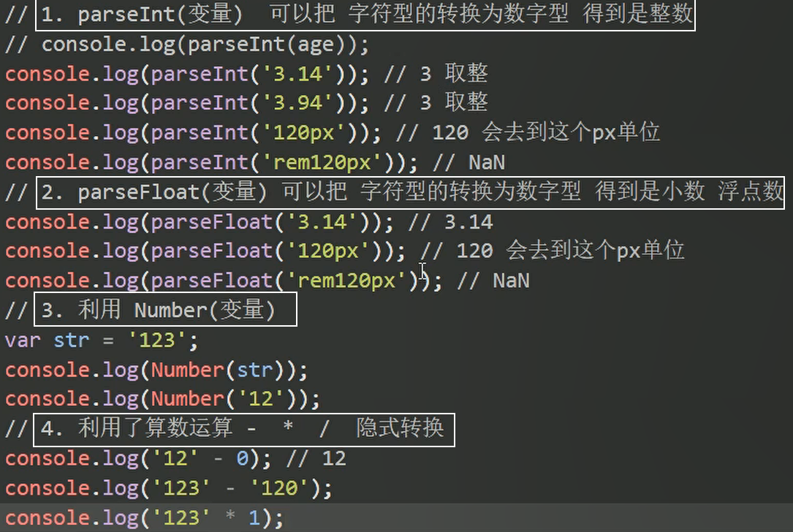The height and width of the screenshot is (532, 793).
Task: Click '3.14' string in parseInt line
Action: [x=297, y=74]
